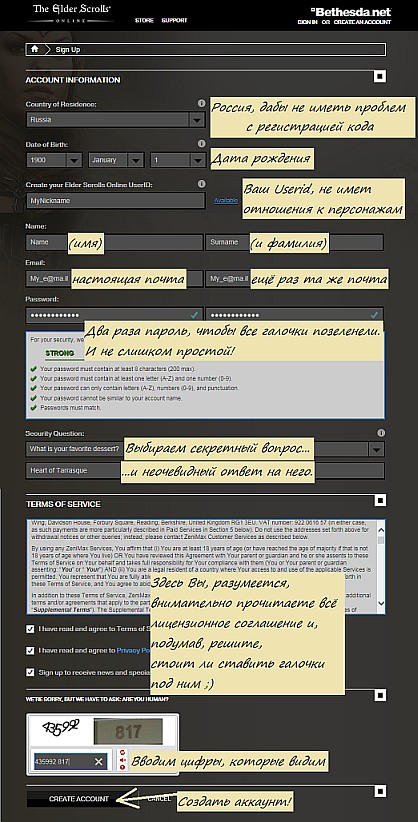Click the security answer field 'Heart of Tarrasque'

point(205,471)
